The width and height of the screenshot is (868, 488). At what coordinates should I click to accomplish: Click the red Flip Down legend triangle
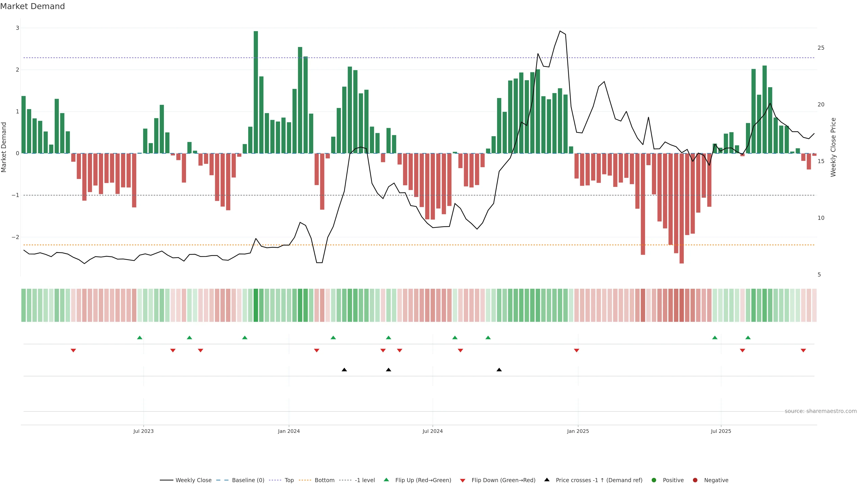point(463,481)
